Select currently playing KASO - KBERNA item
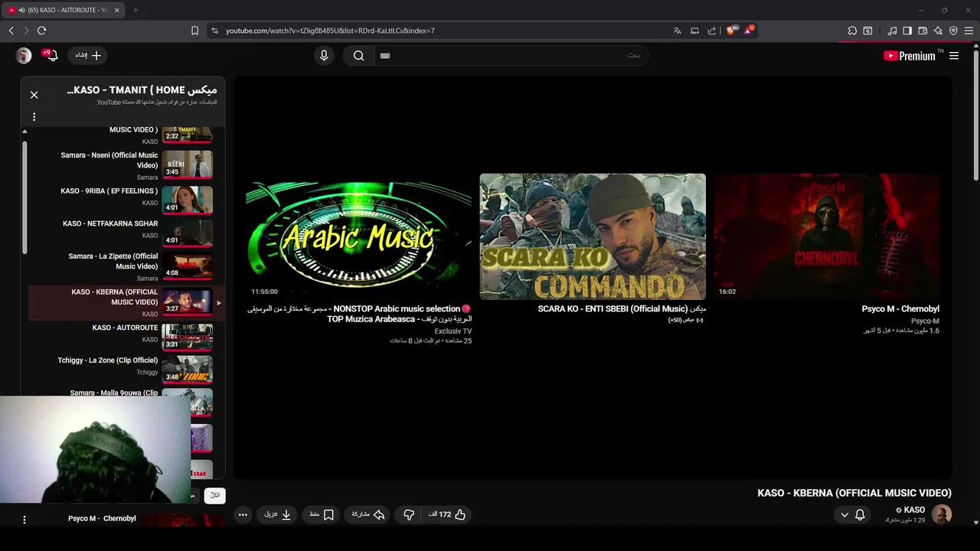This screenshot has height=551, width=980. click(126, 302)
